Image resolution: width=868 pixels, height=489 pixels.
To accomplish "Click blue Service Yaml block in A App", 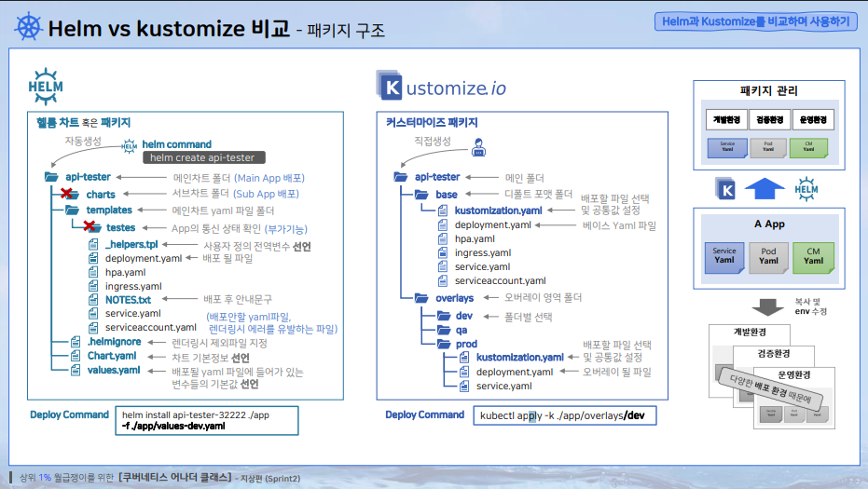I will click(725, 257).
